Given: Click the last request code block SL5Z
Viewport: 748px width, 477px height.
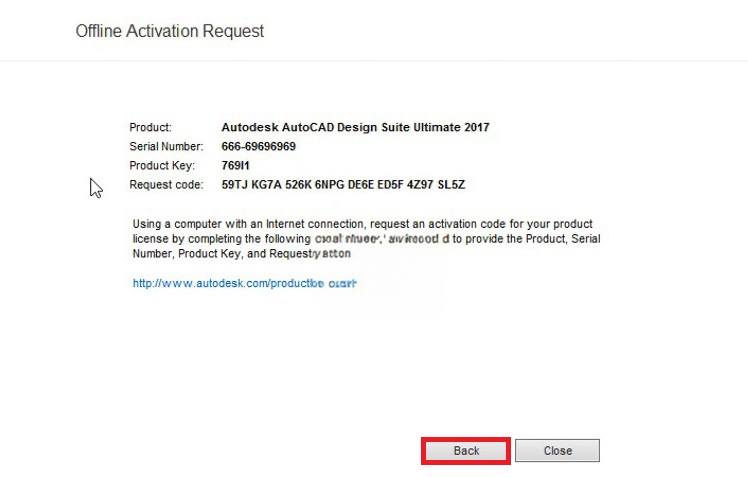Looking at the screenshot, I should (x=451, y=185).
